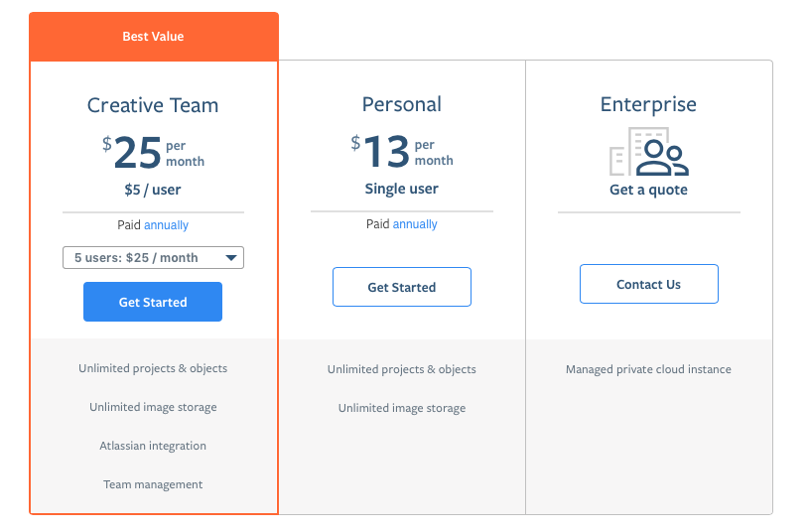809x532 pixels.
Task: Click Get Started under Personal plan
Action: [401, 288]
